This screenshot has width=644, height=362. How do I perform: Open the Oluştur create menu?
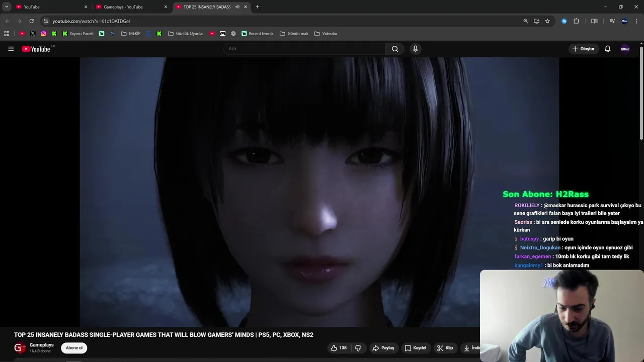point(583,49)
